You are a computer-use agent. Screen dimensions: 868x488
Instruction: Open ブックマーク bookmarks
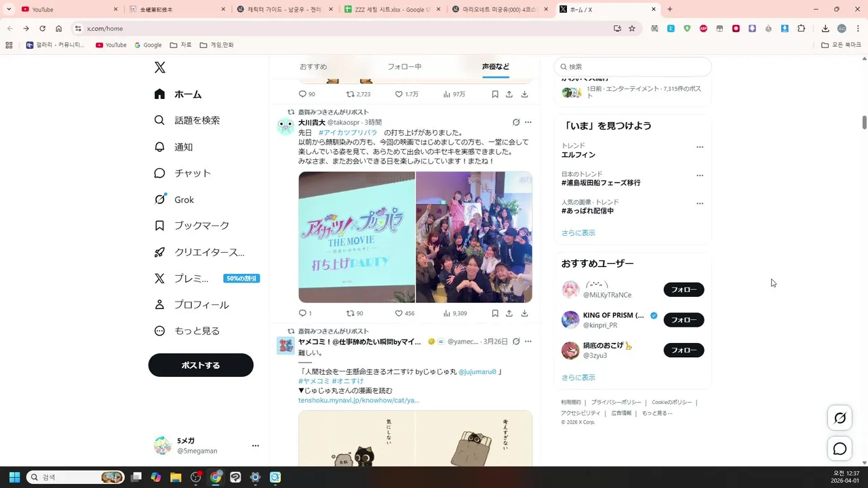tap(192, 226)
